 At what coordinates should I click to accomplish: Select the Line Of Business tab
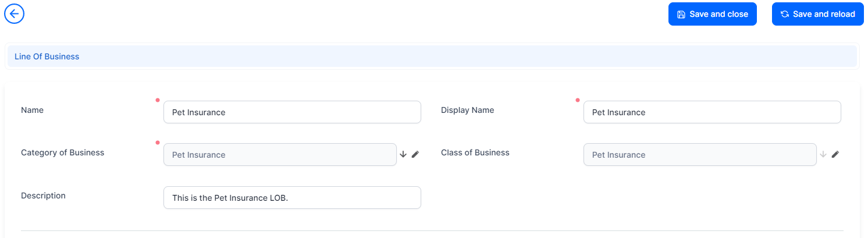47,56
